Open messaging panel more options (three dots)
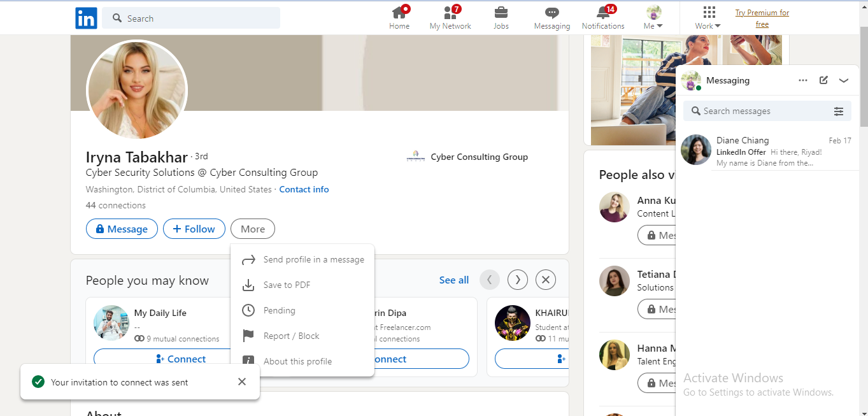The width and height of the screenshot is (868, 416). (803, 80)
